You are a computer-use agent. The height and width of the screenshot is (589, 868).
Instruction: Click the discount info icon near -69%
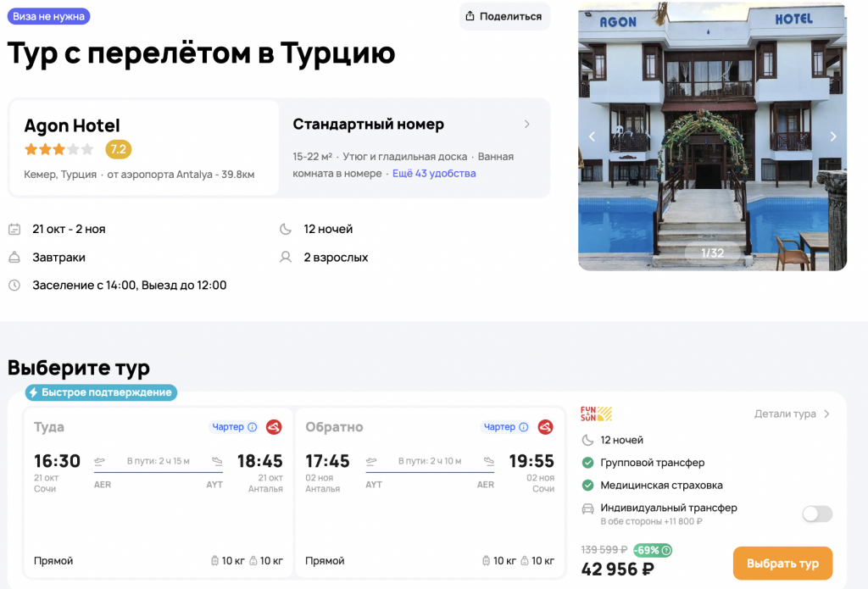(x=666, y=550)
